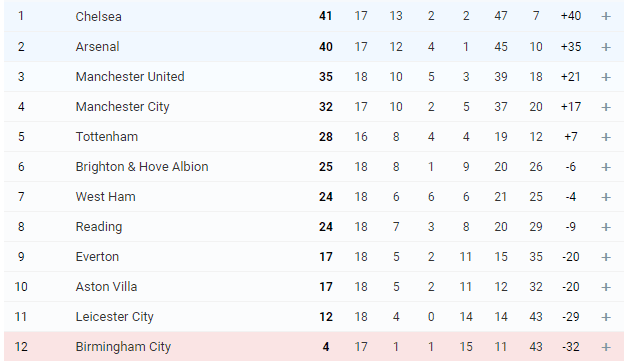
Task: Click plus icon in Aston Villa row
Action: click(606, 287)
